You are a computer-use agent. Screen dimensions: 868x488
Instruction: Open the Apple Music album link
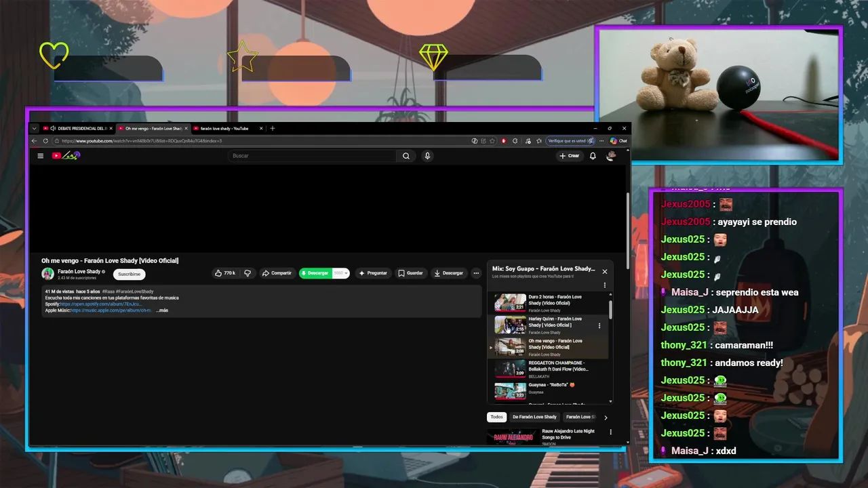pyautogui.click(x=111, y=310)
